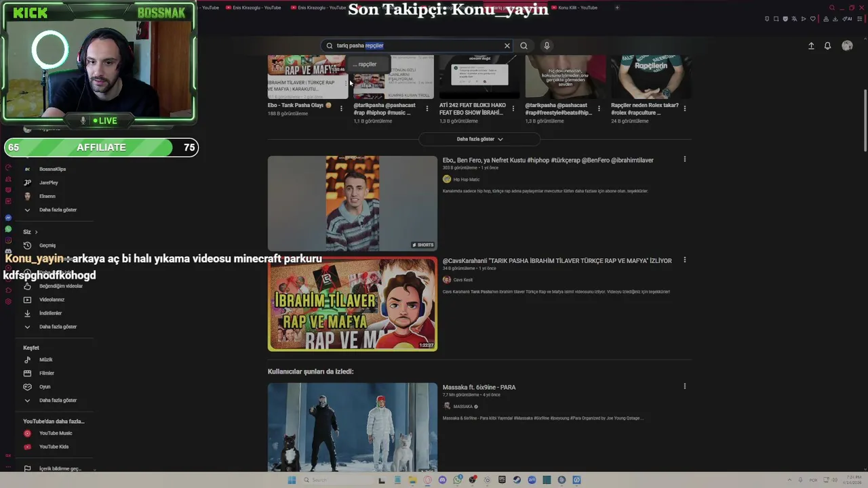
Task: Open the İbrahim Tilaver Rap ve Mafya thumbnail
Action: point(353,304)
